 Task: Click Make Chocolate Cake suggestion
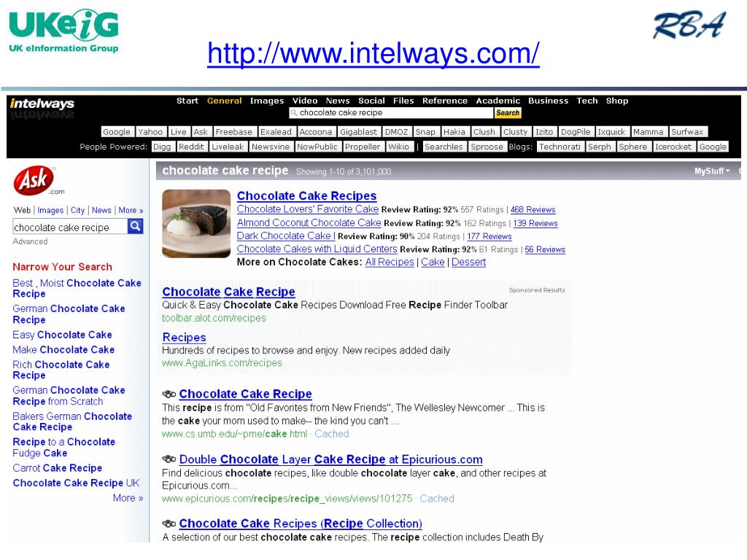click(63, 349)
